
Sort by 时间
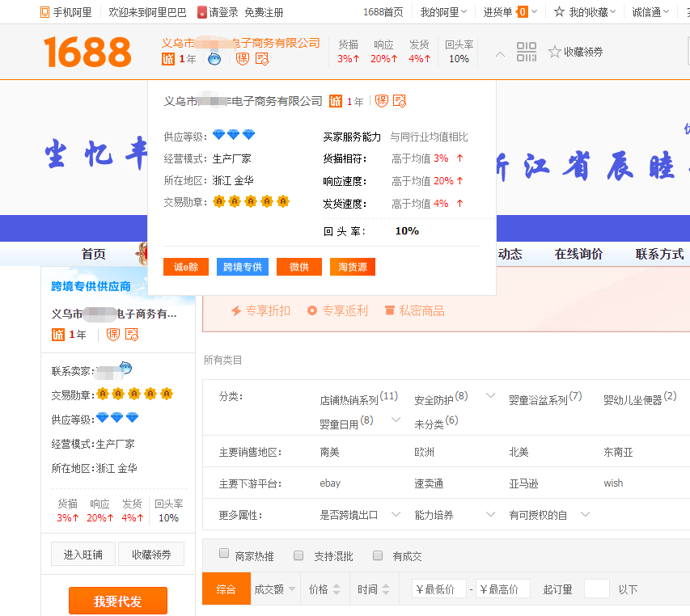[x=374, y=589]
